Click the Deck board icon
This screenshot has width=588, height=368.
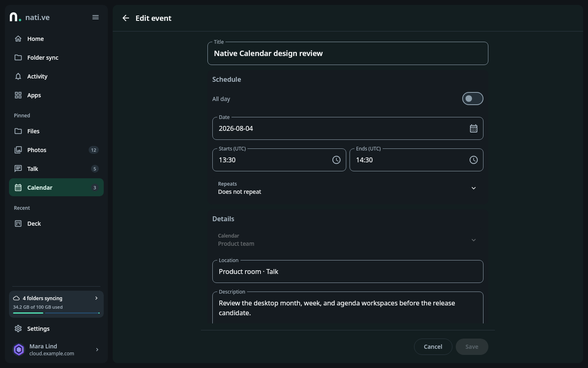pos(18,224)
